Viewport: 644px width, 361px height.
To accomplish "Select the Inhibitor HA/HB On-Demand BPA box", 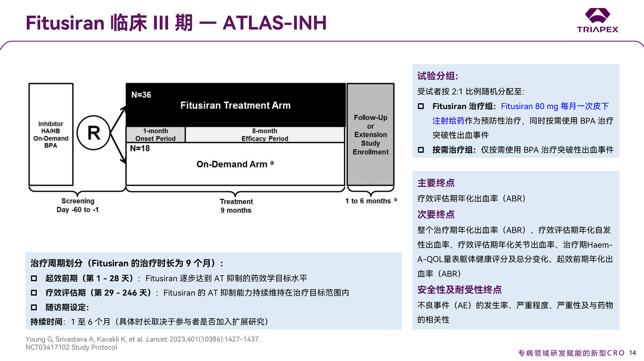I will (51, 133).
